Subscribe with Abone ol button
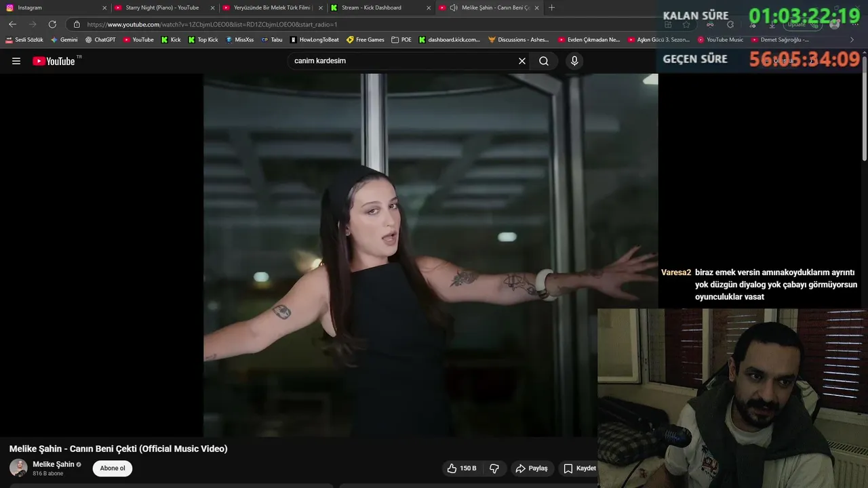Viewport: 868px width, 488px height. click(113, 468)
